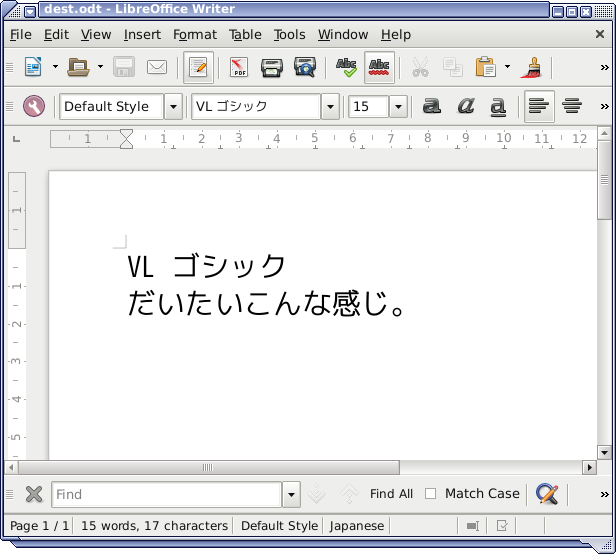Toggle Bold formatting
The width and height of the screenshot is (616, 554).
click(431, 106)
